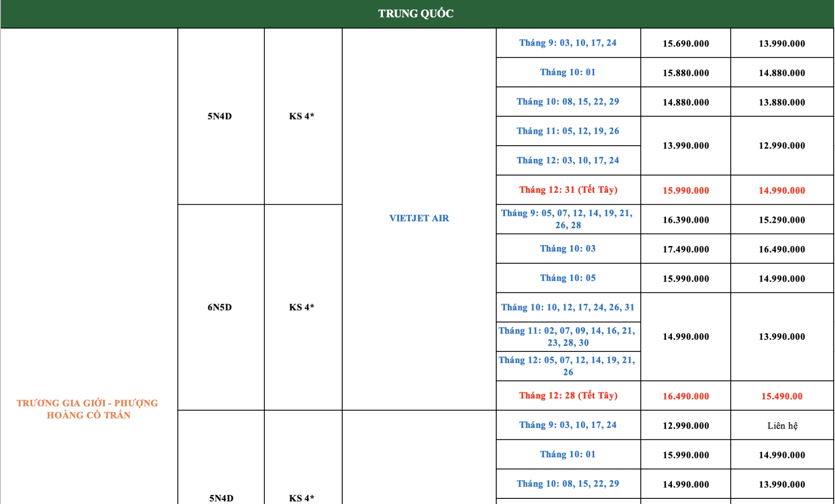Image resolution: width=835 pixels, height=504 pixels.
Task: Select the 17.490.000 price cell
Action: tap(685, 249)
